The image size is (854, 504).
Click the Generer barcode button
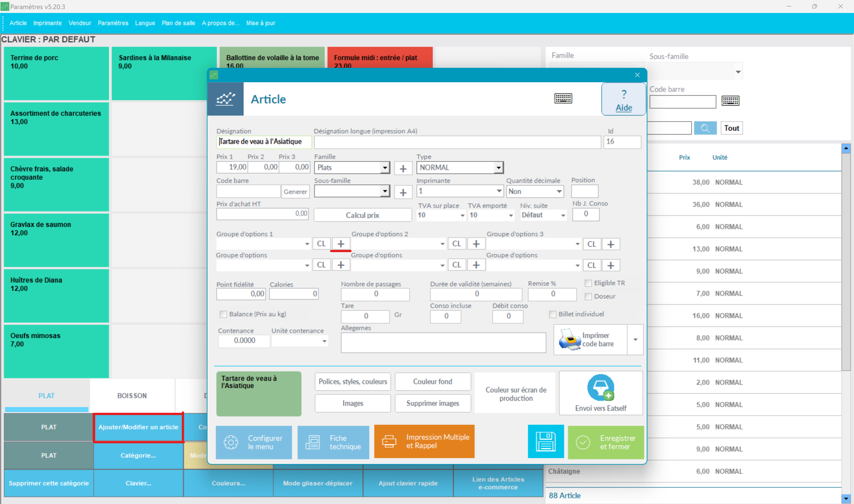click(295, 192)
